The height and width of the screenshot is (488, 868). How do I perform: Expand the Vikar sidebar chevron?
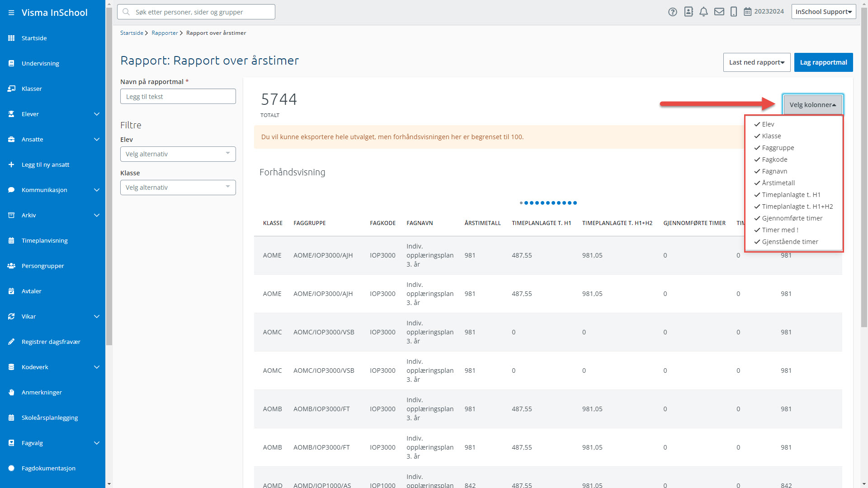pyautogui.click(x=96, y=316)
